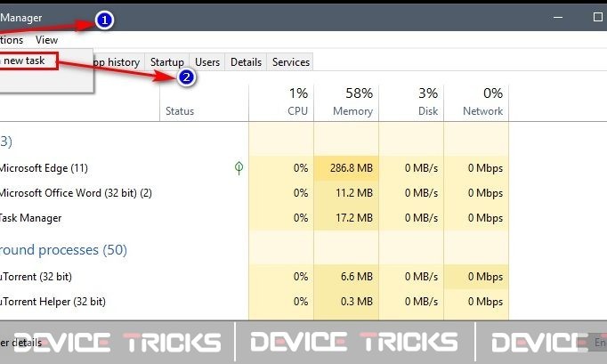The width and height of the screenshot is (607, 364).
Task: Switch to the Startup tab
Action: coord(166,62)
